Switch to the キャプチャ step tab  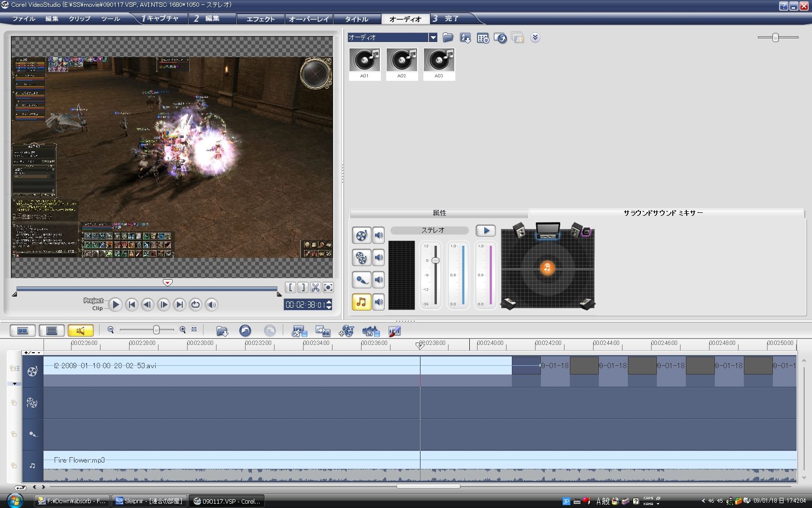160,18
